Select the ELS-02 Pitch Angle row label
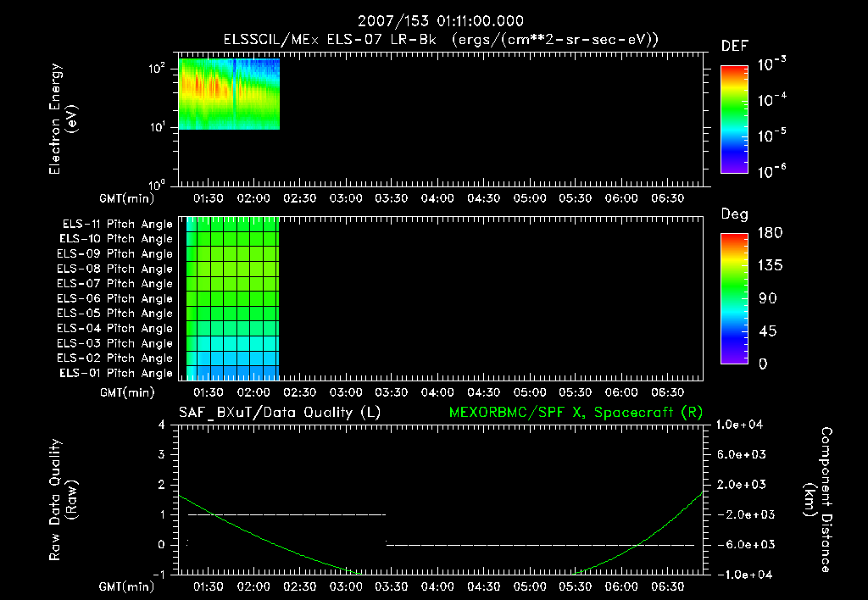The width and height of the screenshot is (868, 600). pyautogui.click(x=114, y=358)
